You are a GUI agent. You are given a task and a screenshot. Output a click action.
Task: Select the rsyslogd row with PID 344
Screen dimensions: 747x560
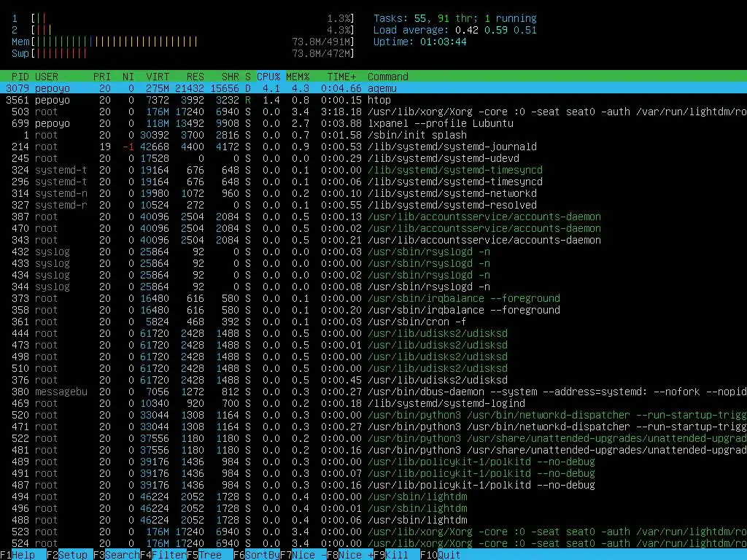coord(373,287)
